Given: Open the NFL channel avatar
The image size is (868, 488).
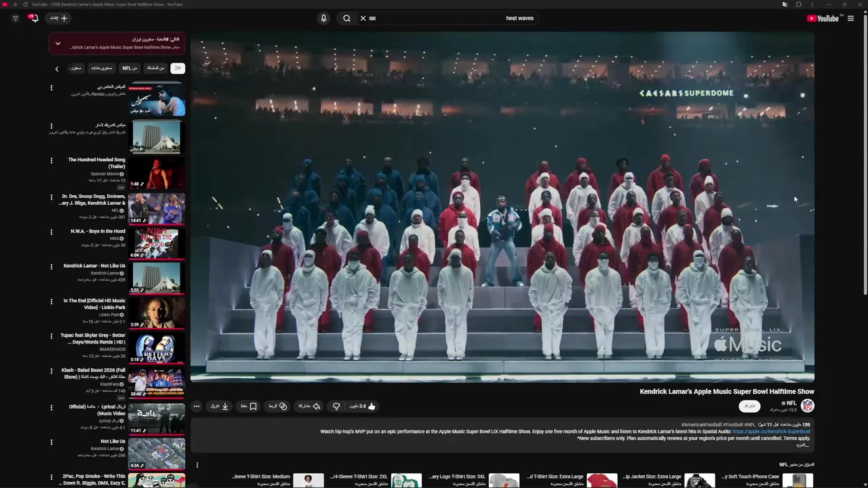Looking at the screenshot, I should click(x=807, y=405).
